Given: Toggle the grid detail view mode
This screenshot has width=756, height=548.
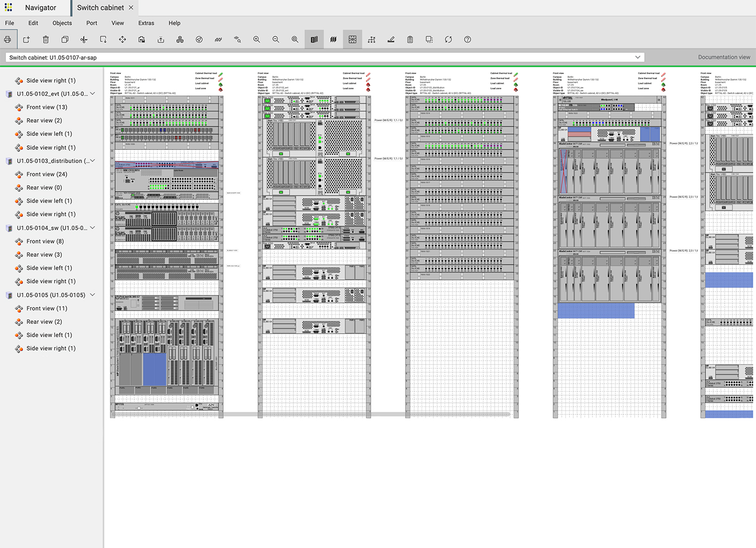Looking at the screenshot, I should [352, 39].
